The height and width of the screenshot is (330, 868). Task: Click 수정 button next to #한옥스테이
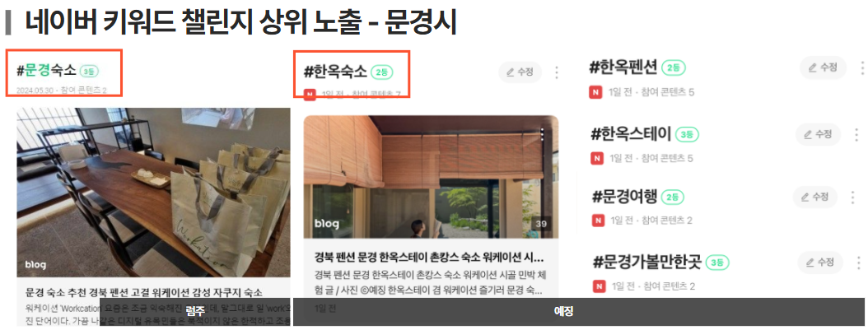click(819, 134)
